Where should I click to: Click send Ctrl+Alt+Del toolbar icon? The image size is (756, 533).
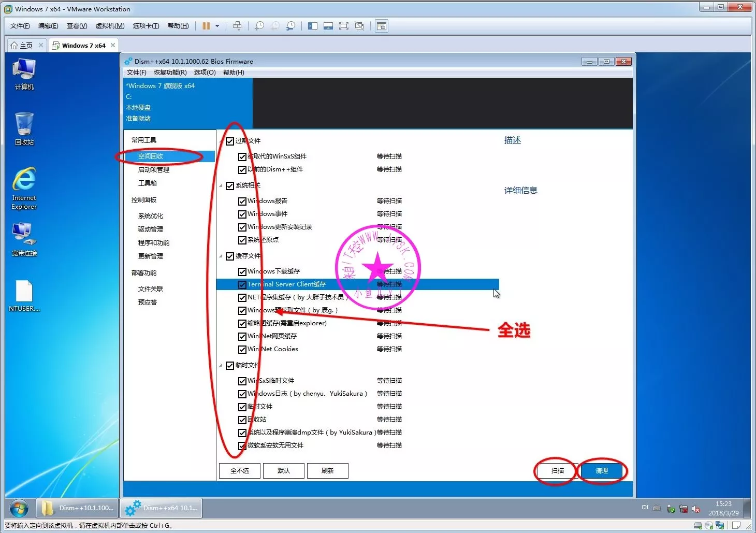[x=237, y=26]
